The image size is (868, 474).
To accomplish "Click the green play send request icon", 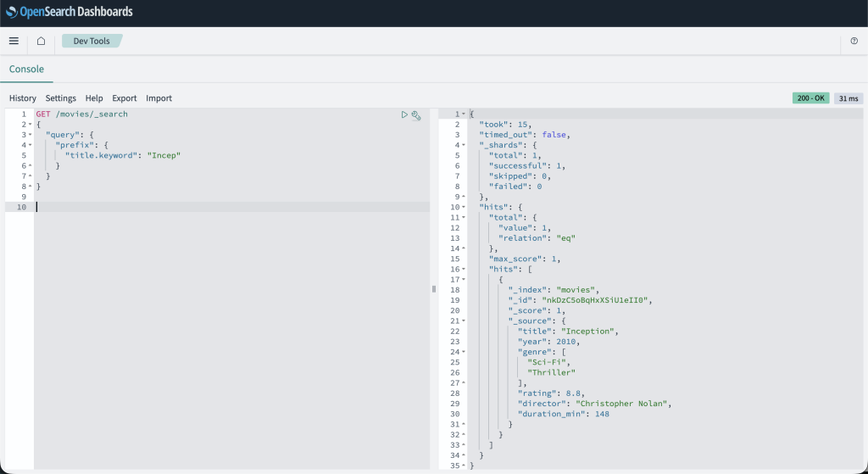I will [x=404, y=114].
